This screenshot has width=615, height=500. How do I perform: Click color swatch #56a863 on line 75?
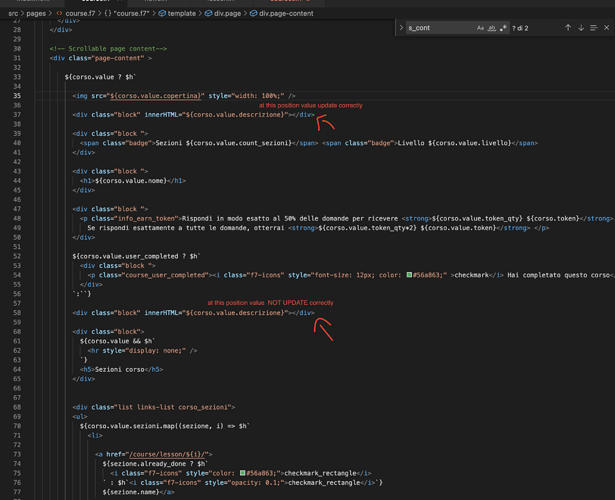(243, 473)
